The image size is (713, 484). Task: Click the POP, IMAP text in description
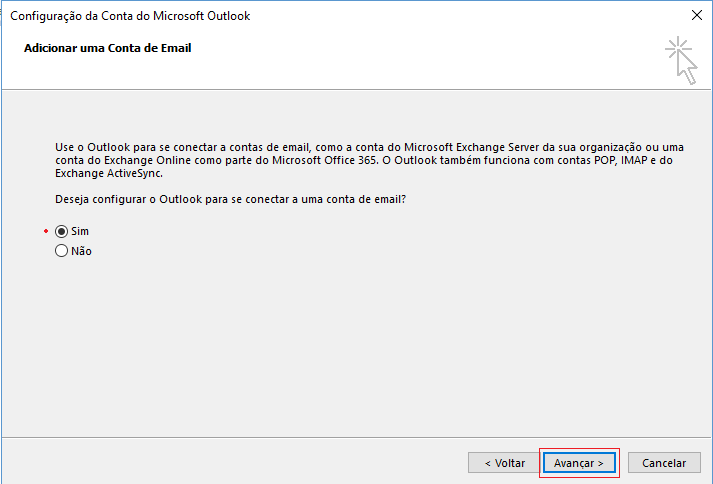coord(615,160)
